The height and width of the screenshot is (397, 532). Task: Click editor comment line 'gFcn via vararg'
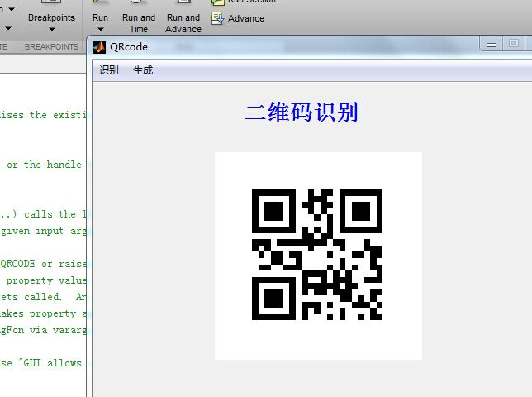coord(43,330)
